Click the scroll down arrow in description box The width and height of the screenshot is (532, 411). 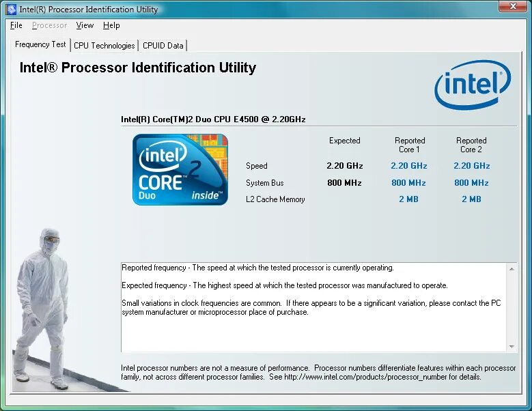(x=512, y=347)
